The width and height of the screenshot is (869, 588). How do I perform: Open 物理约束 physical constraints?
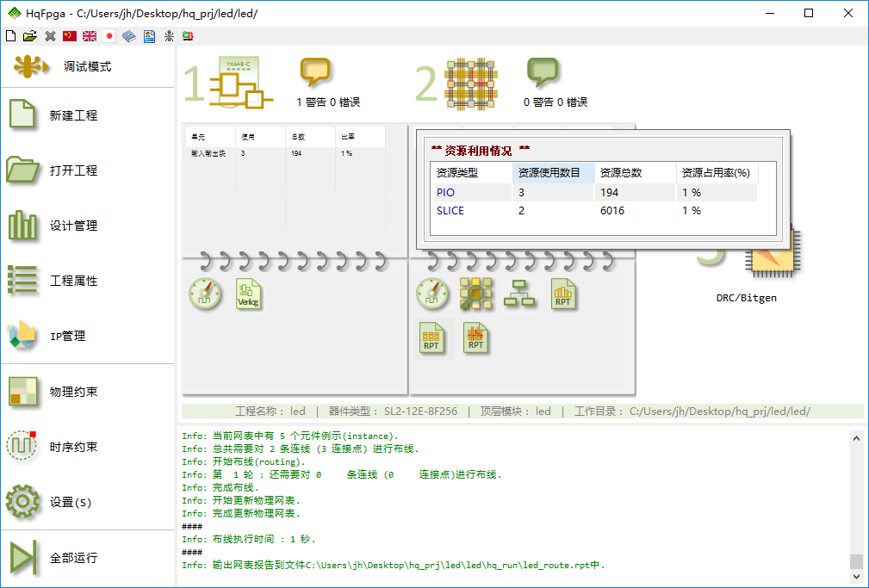pyautogui.click(x=73, y=392)
